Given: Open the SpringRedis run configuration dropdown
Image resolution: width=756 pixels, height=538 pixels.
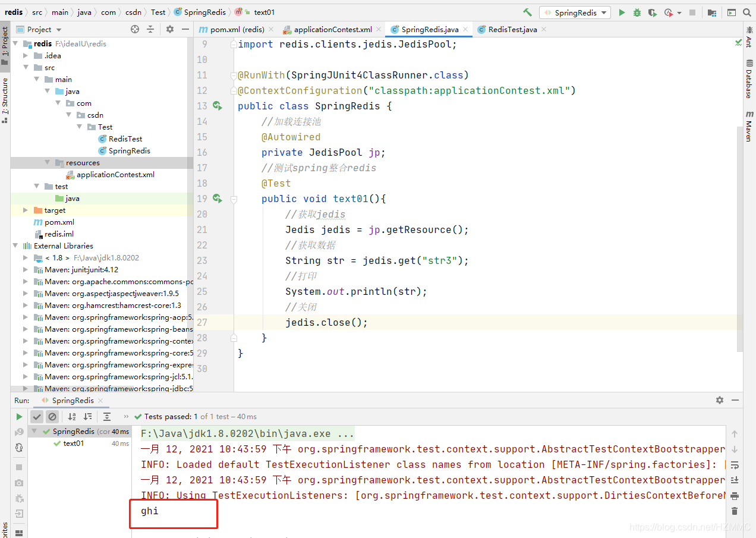Looking at the screenshot, I should coord(576,12).
